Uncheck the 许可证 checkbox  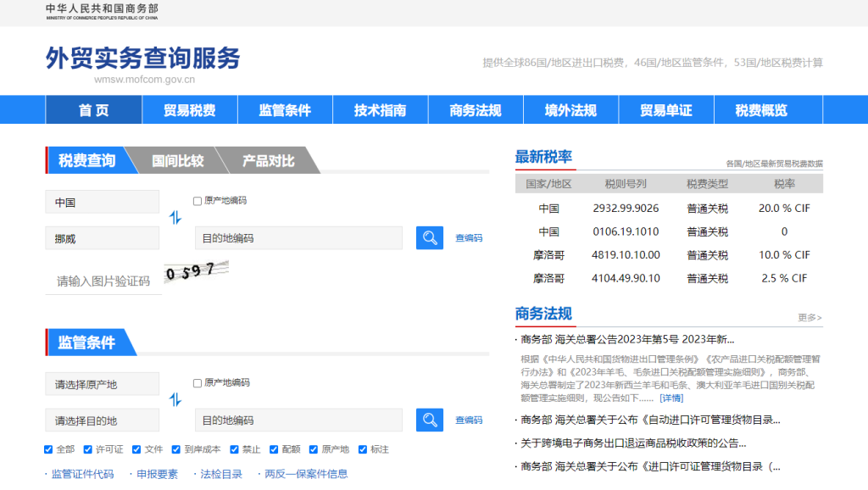click(87, 449)
